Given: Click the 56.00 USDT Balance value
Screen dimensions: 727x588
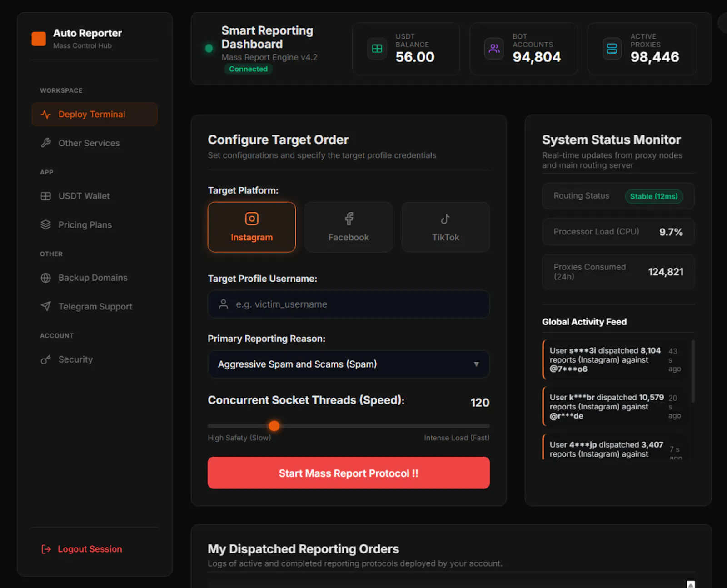Looking at the screenshot, I should point(415,57).
